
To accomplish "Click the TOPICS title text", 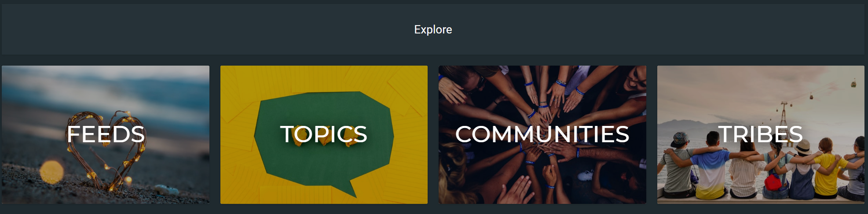I will (324, 134).
